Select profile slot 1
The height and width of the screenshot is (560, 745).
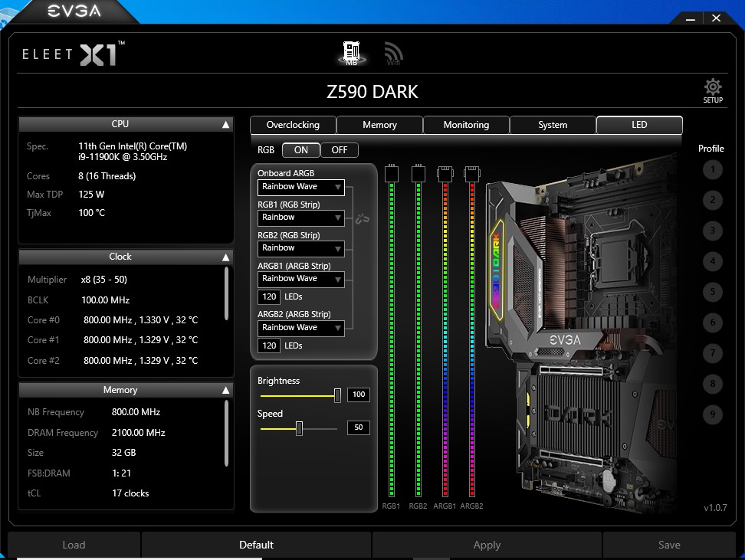[x=712, y=169]
